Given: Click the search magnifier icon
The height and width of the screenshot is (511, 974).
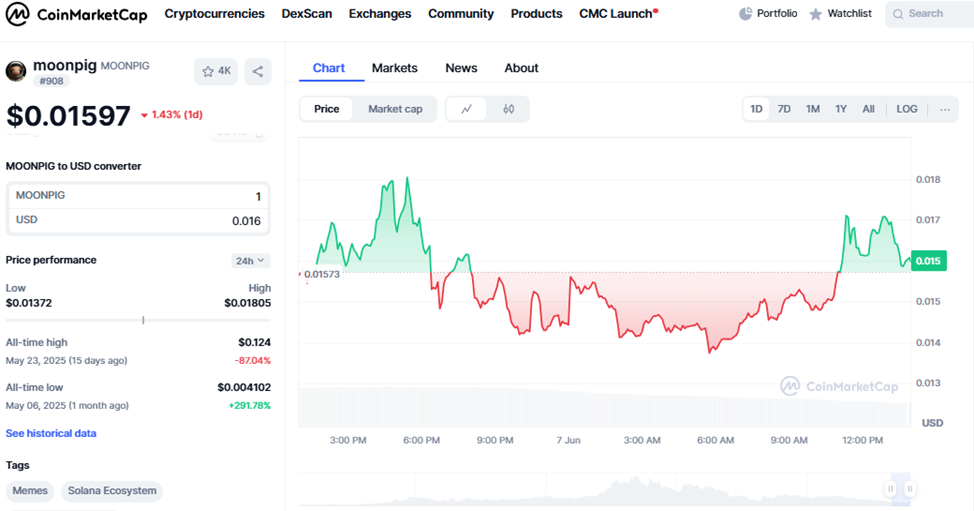Looking at the screenshot, I should [898, 14].
